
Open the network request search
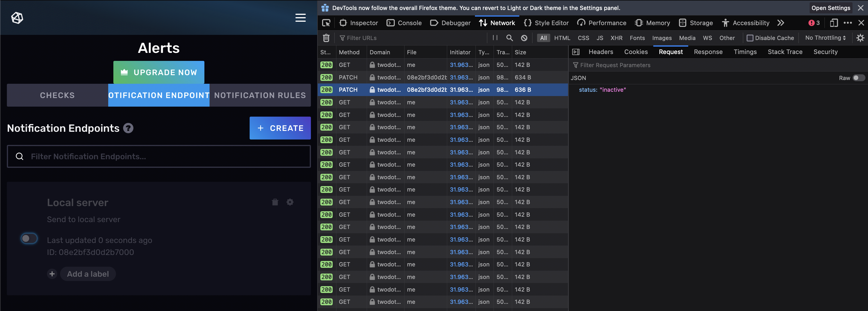click(510, 38)
